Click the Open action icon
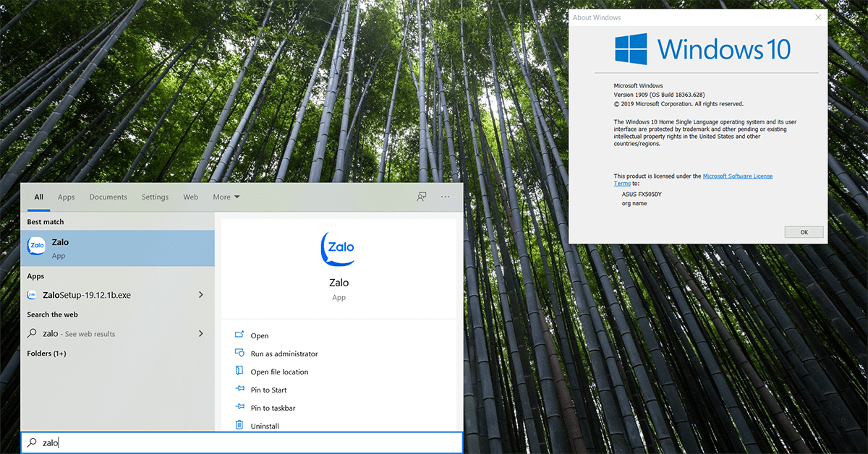This screenshot has width=868, height=454. pyautogui.click(x=239, y=335)
